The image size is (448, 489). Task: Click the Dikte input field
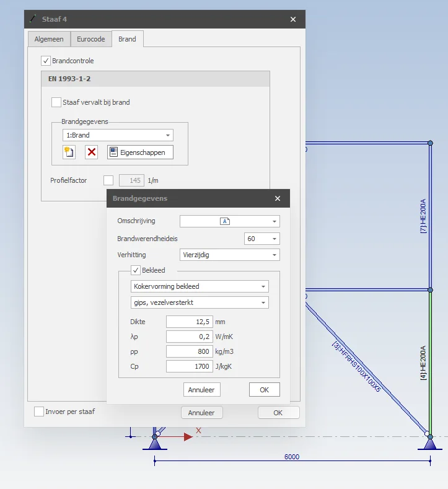tap(190, 322)
